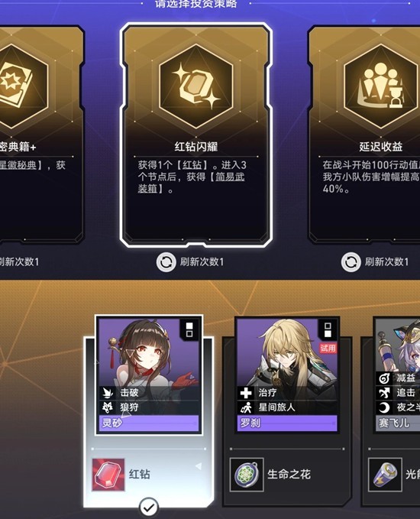Select the 红钻闪耀 investment strategy card
This screenshot has height=519, width=420.
click(x=195, y=135)
